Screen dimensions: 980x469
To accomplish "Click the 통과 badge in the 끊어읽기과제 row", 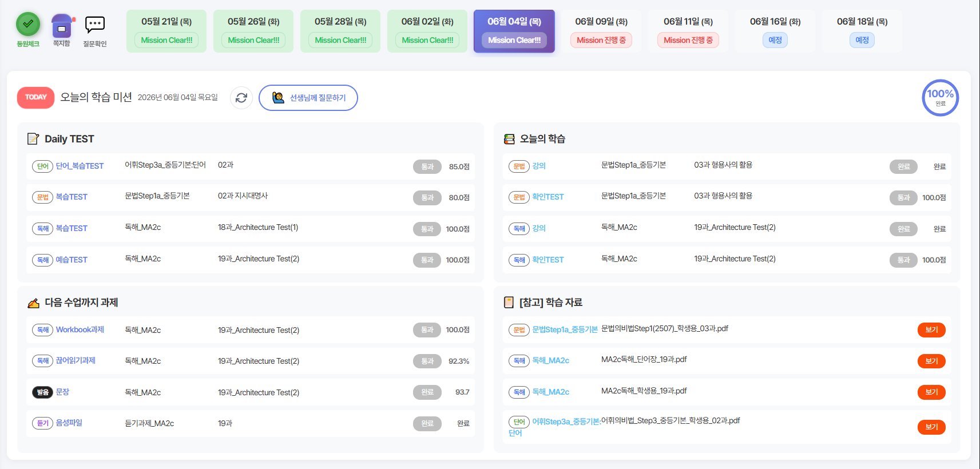I will 427,361.
